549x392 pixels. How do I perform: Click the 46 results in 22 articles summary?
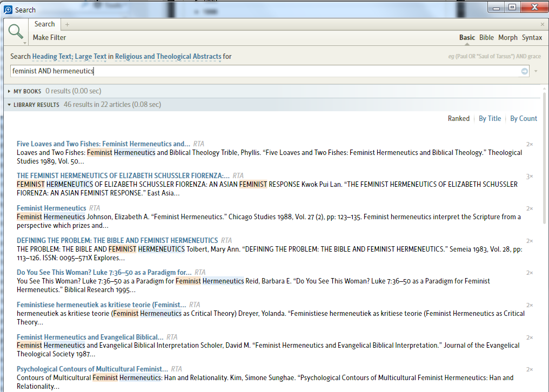[112, 105]
